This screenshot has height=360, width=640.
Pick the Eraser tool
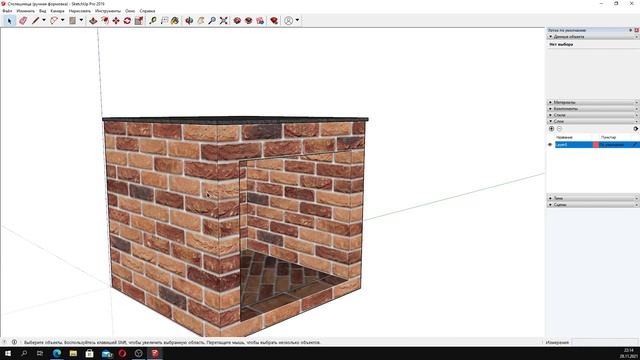(23, 20)
